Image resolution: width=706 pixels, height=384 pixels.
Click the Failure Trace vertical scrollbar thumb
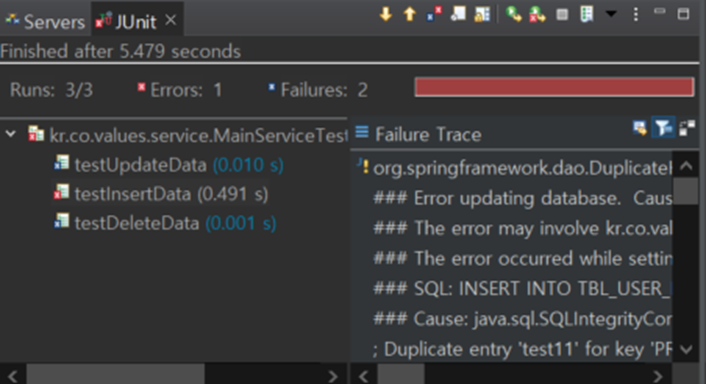[686, 191]
